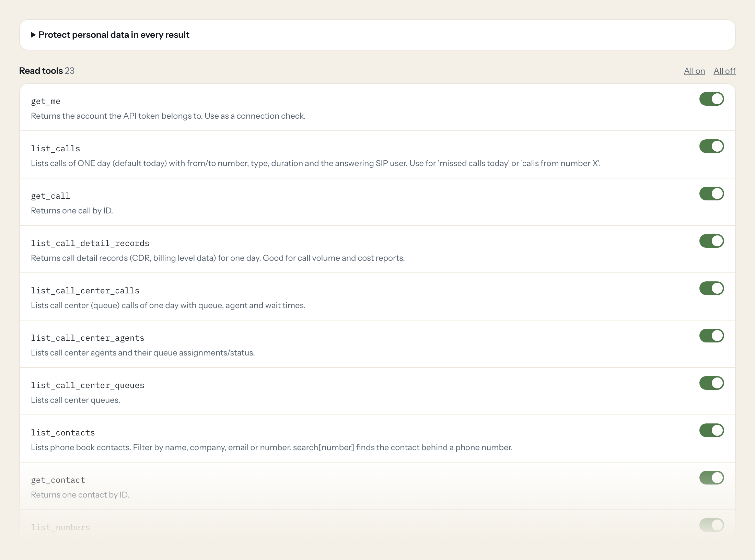Click the get_contact tool name
Viewport: 755px width, 560px height.
[x=58, y=480]
